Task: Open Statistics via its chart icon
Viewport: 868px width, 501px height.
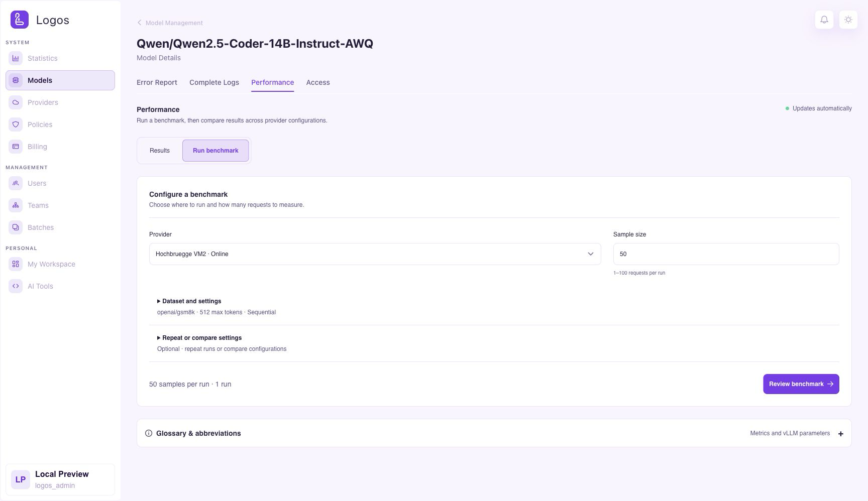Action: (16, 58)
